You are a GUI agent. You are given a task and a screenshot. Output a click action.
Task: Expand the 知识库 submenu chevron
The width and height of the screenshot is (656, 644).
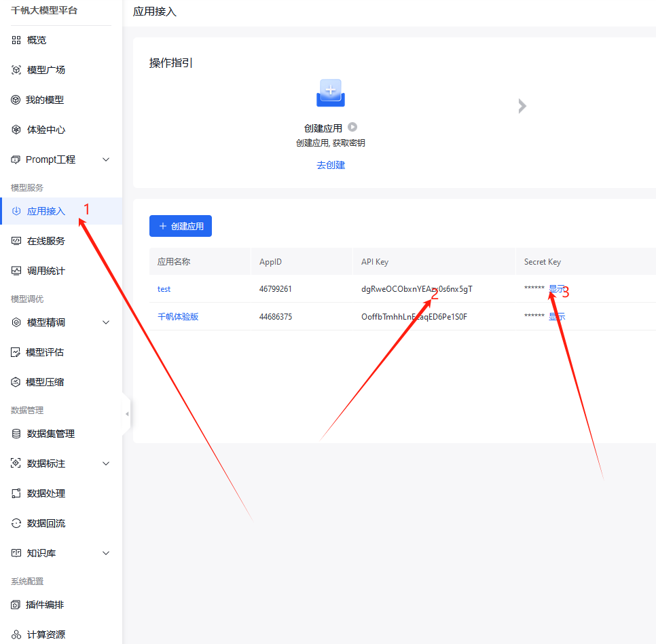[105, 553]
